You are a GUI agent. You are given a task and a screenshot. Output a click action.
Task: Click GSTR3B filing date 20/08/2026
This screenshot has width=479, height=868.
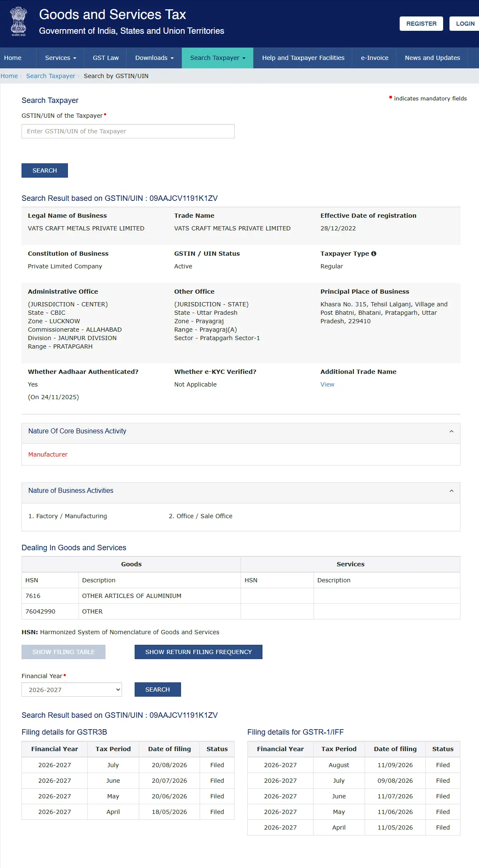pyautogui.click(x=169, y=765)
